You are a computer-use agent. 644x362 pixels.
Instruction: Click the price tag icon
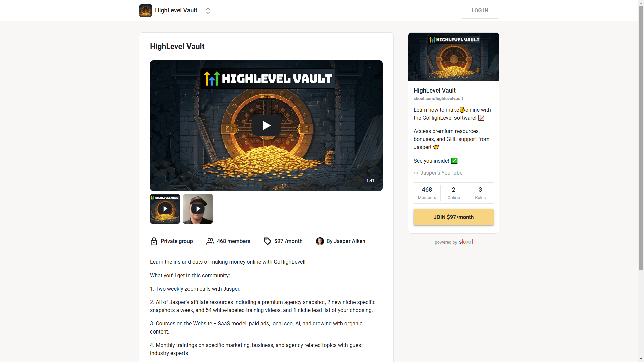click(x=267, y=241)
